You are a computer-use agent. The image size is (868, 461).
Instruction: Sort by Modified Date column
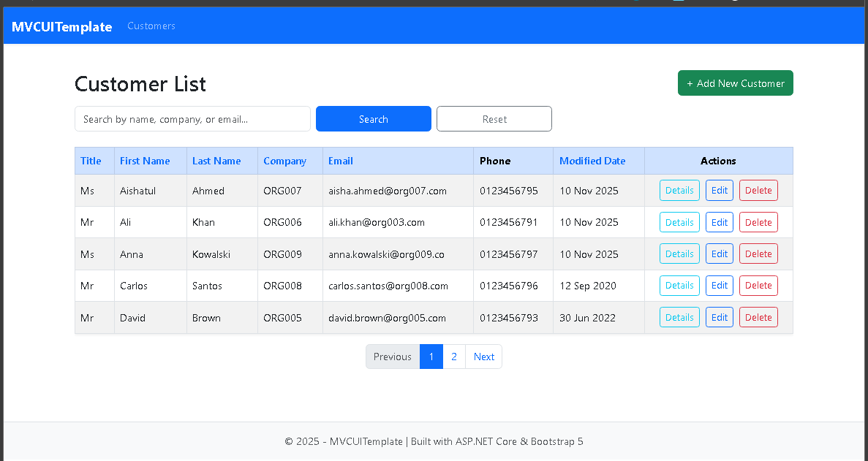592,161
